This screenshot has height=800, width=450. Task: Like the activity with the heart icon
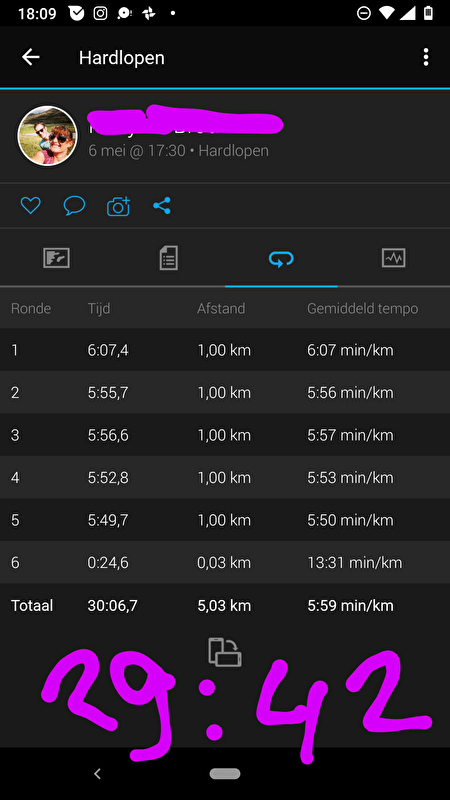point(31,206)
